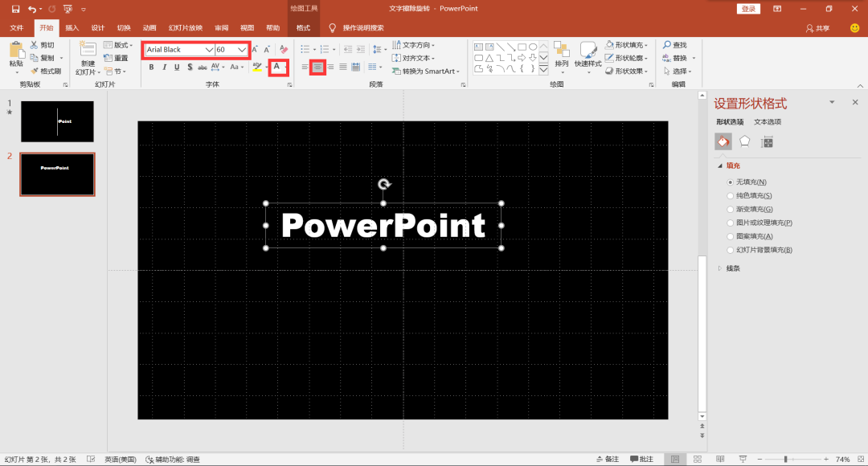Screen dimensions: 868x466
Task: Click Convert to SmartArt (转换为 SmartArt)
Action: pyautogui.click(x=426, y=72)
